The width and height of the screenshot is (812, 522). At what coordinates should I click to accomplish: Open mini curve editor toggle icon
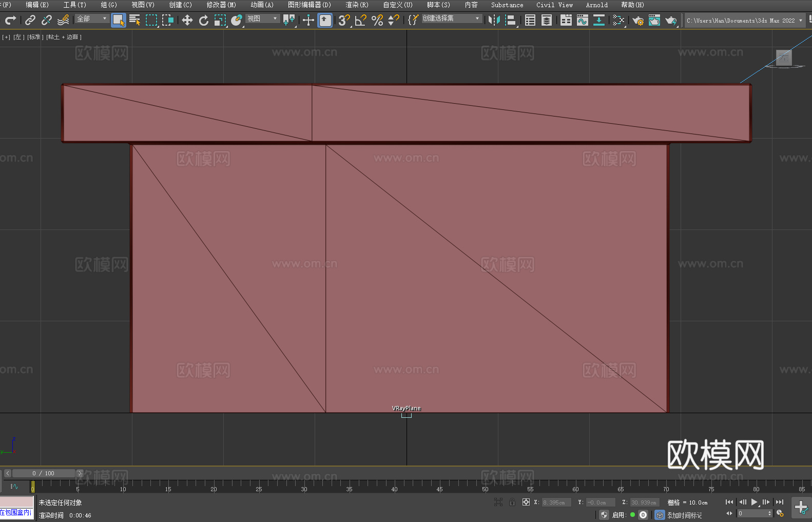[x=14, y=486]
